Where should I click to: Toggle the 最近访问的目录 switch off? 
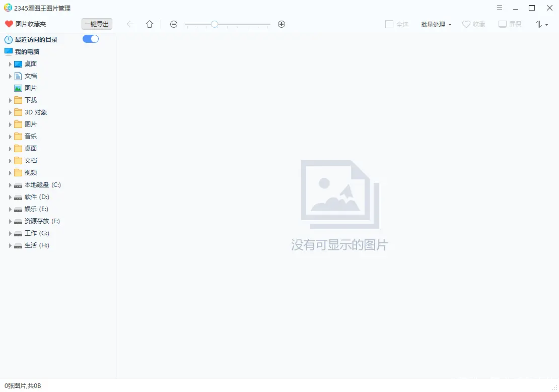pos(90,38)
